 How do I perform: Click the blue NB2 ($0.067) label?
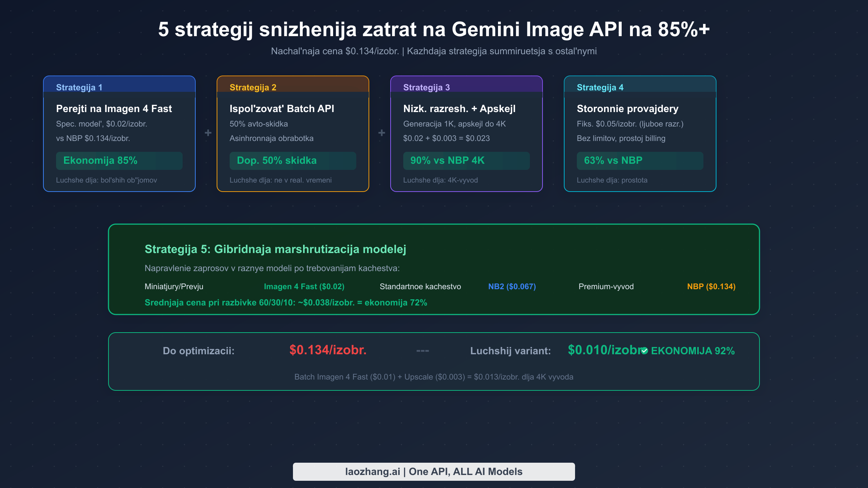pos(512,286)
